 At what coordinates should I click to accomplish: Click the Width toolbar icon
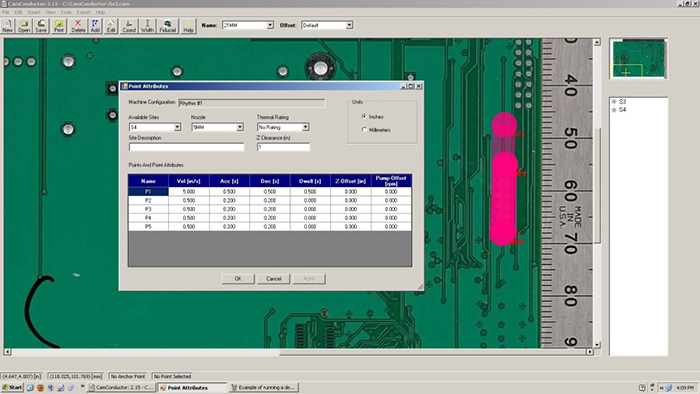click(147, 26)
